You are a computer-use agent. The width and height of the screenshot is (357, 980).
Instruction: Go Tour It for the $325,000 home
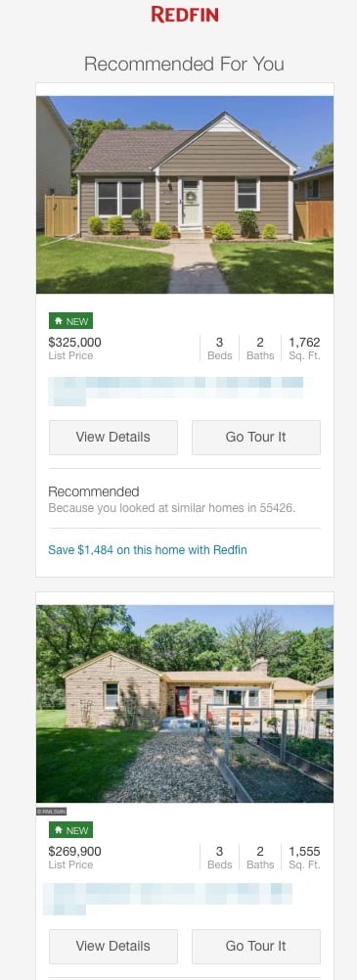click(256, 438)
